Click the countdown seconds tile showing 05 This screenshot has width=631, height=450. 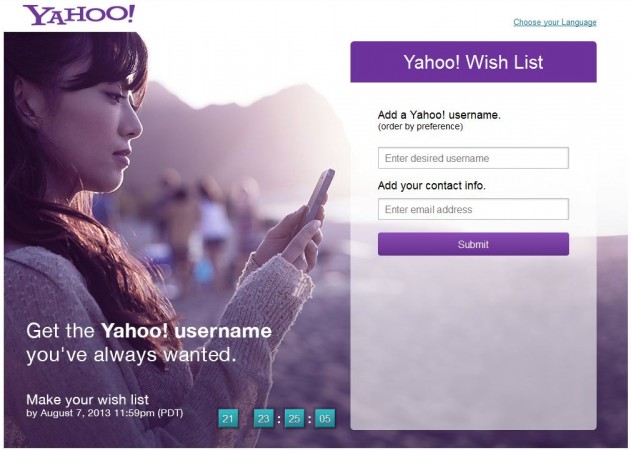pos(325,419)
